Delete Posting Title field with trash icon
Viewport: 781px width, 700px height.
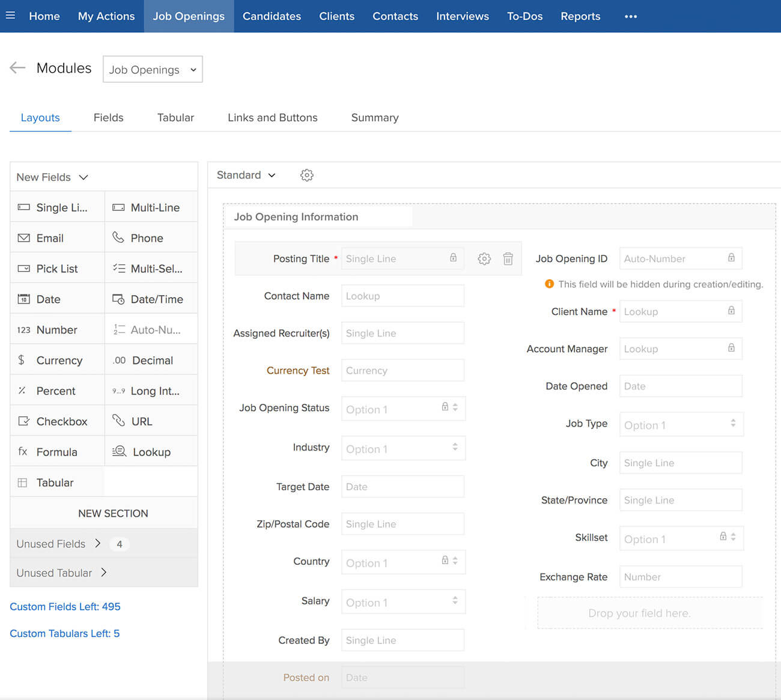[x=508, y=259]
